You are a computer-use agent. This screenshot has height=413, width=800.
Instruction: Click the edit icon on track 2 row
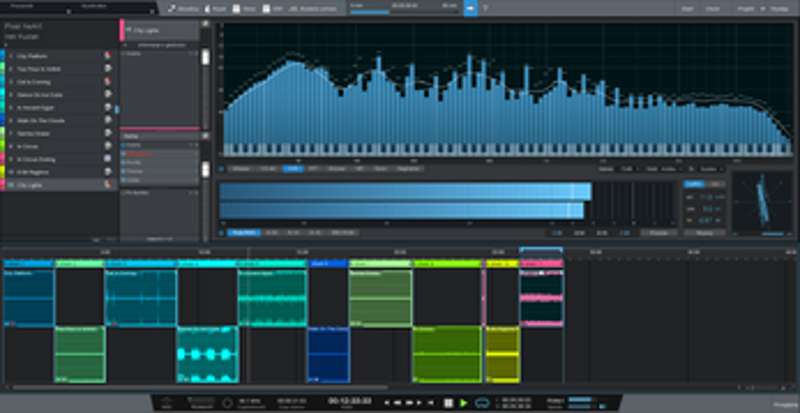click(108, 68)
